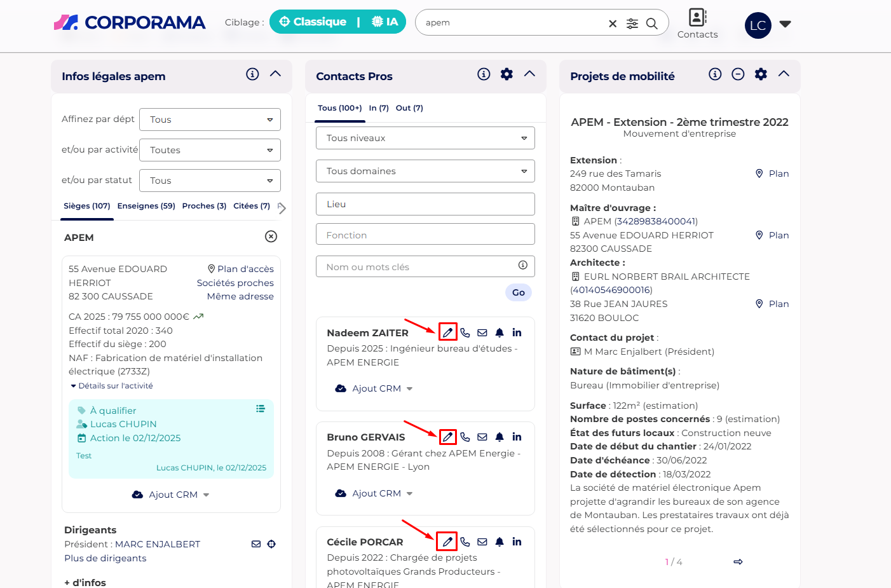
Task: Open the Sociétés proches link
Action: tap(235, 283)
